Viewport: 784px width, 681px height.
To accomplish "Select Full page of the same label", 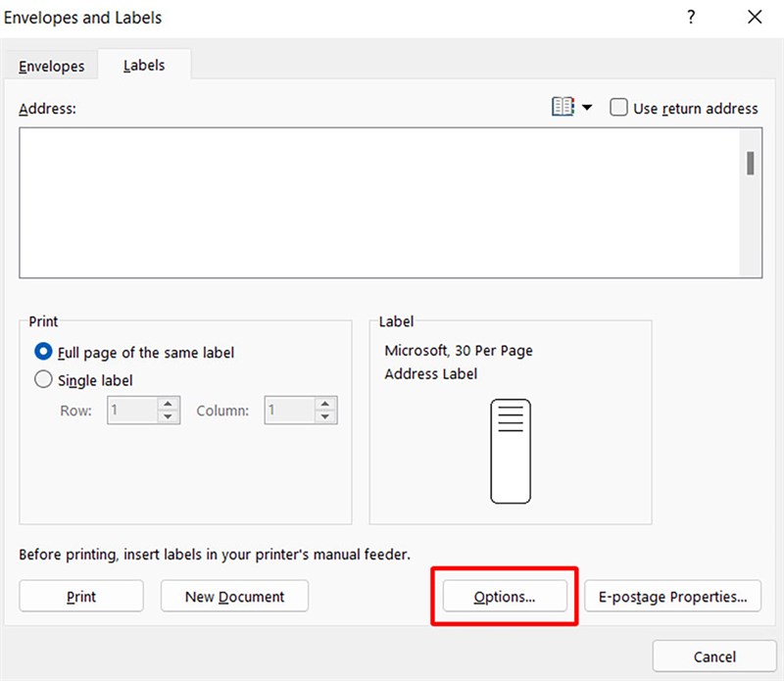I will (x=43, y=352).
